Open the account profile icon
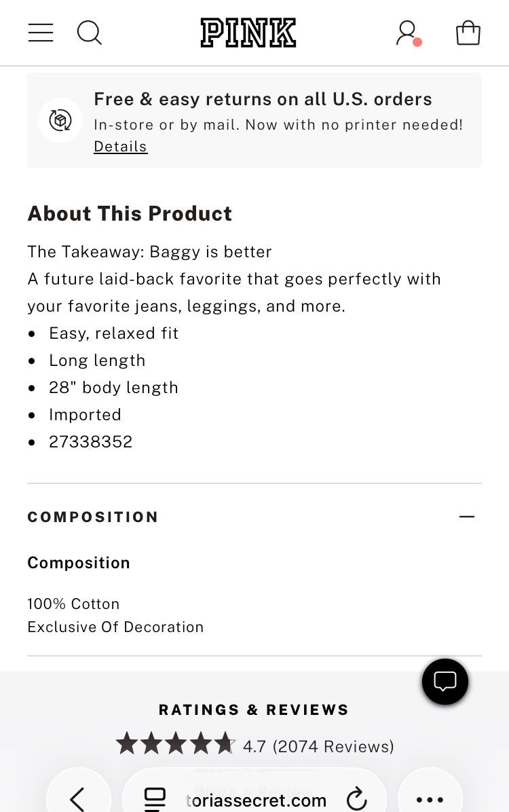Screen dimensions: 509x812 (409, 33)
